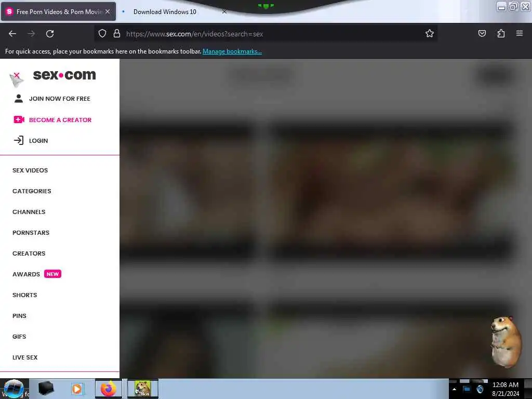Open the extensions puzzle icon
This screenshot has height=399, width=532.
[x=501, y=33]
